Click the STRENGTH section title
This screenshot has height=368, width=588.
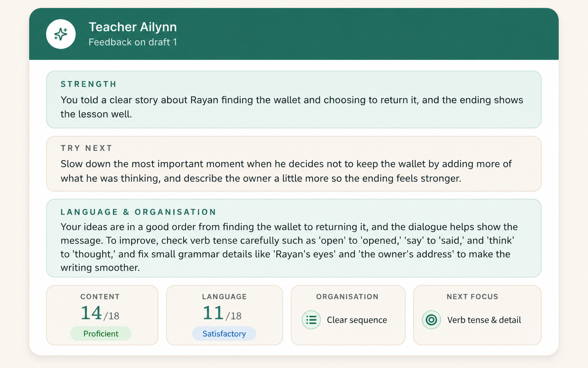coord(89,84)
